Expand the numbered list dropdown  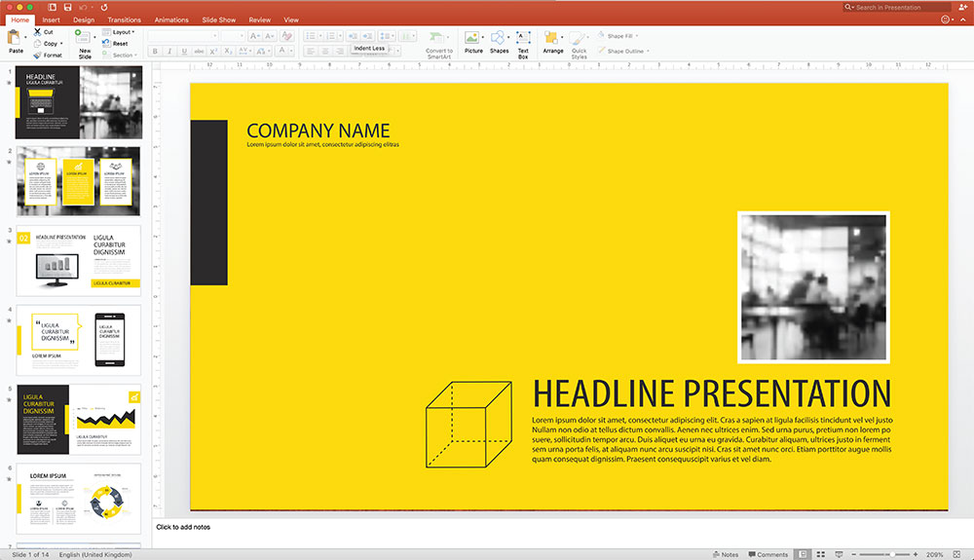click(x=340, y=36)
